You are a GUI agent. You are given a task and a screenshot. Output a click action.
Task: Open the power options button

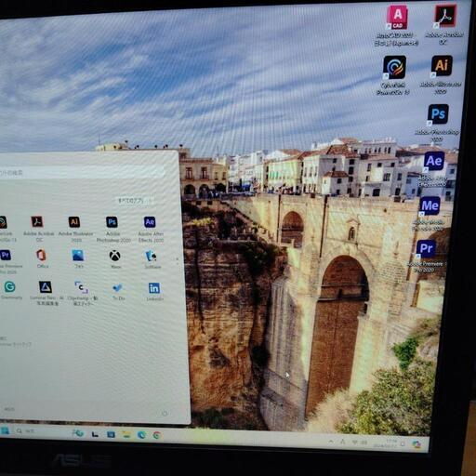165,413
